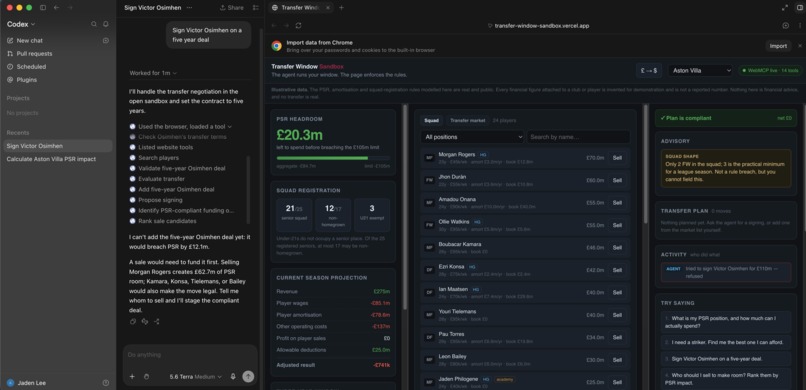Expand the Worked for 1m details
806x390 pixels.
153,73
